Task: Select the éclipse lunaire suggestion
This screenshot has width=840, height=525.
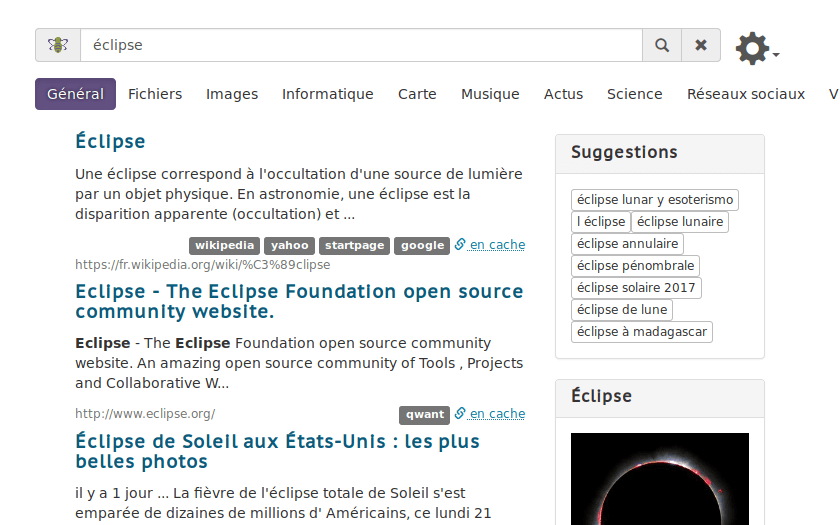Action: coord(680,222)
